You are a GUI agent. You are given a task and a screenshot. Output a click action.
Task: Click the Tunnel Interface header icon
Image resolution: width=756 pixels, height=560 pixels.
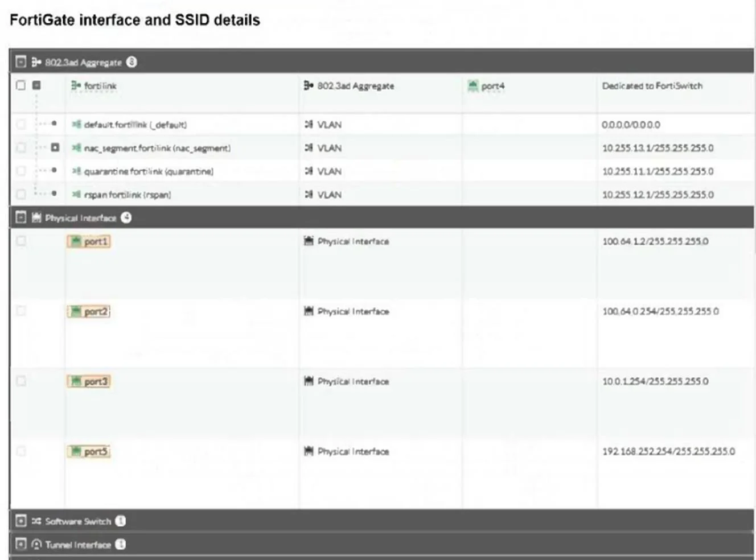[36, 544]
